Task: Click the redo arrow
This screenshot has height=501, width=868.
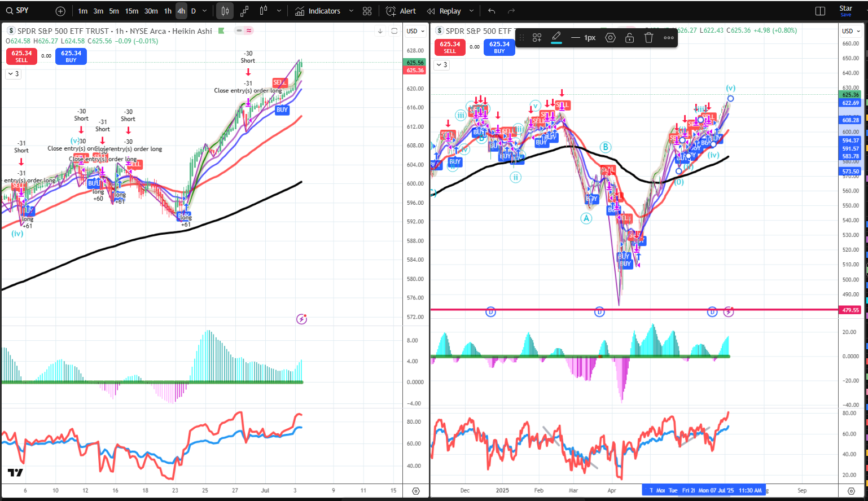Action: point(511,11)
